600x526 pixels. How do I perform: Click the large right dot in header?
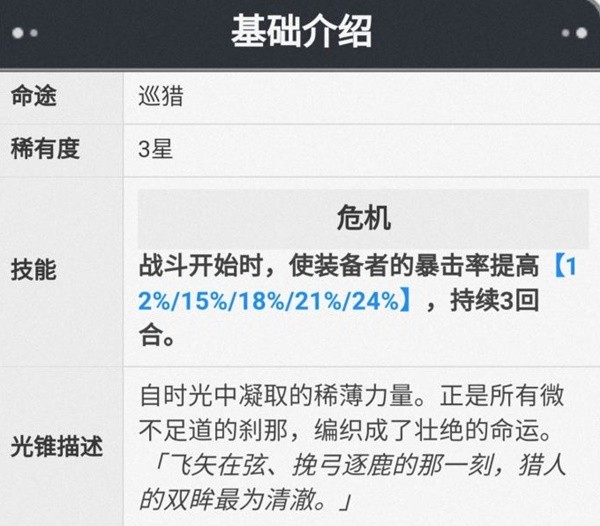582,33
